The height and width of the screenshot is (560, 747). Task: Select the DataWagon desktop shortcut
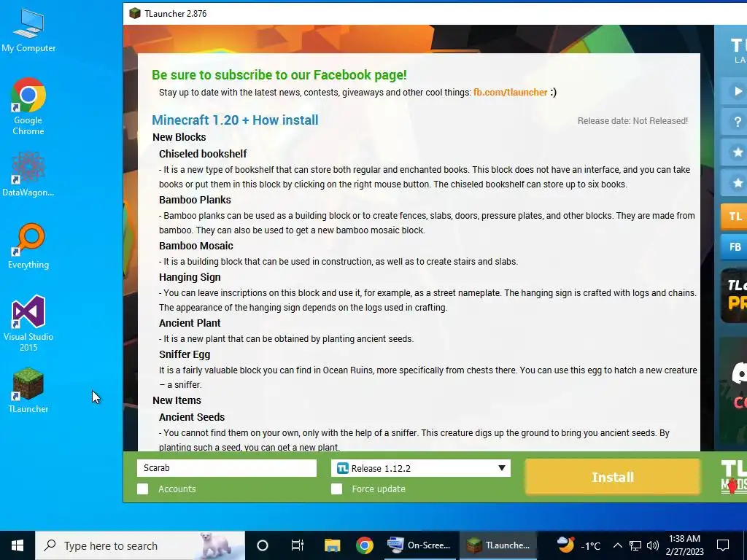28,174
